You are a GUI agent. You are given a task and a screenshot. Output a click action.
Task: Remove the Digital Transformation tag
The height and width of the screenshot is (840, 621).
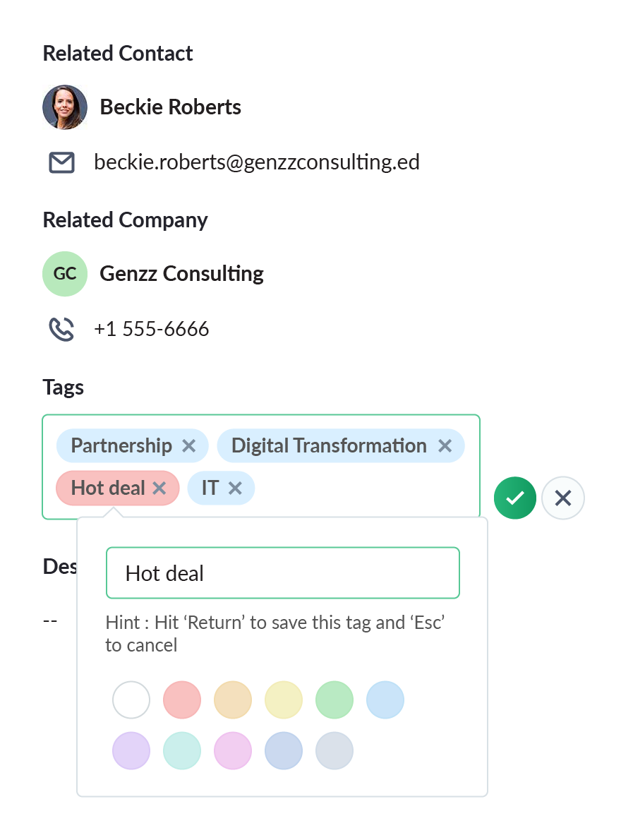point(445,446)
